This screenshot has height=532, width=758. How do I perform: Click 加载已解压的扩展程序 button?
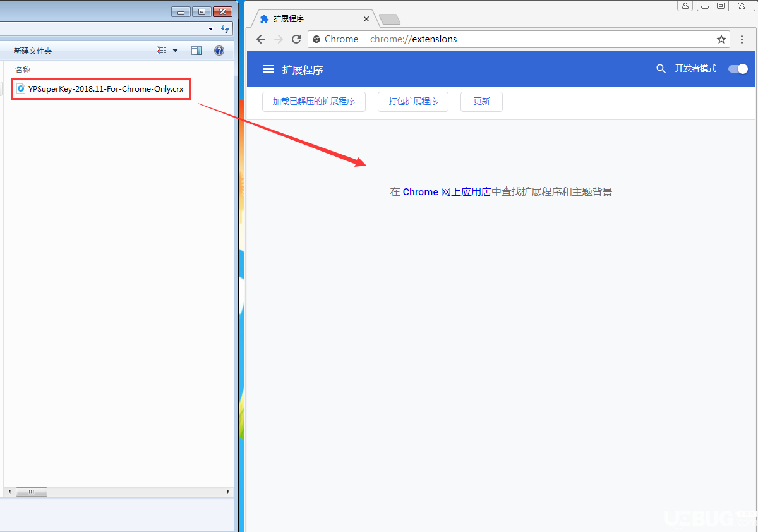[x=314, y=101]
